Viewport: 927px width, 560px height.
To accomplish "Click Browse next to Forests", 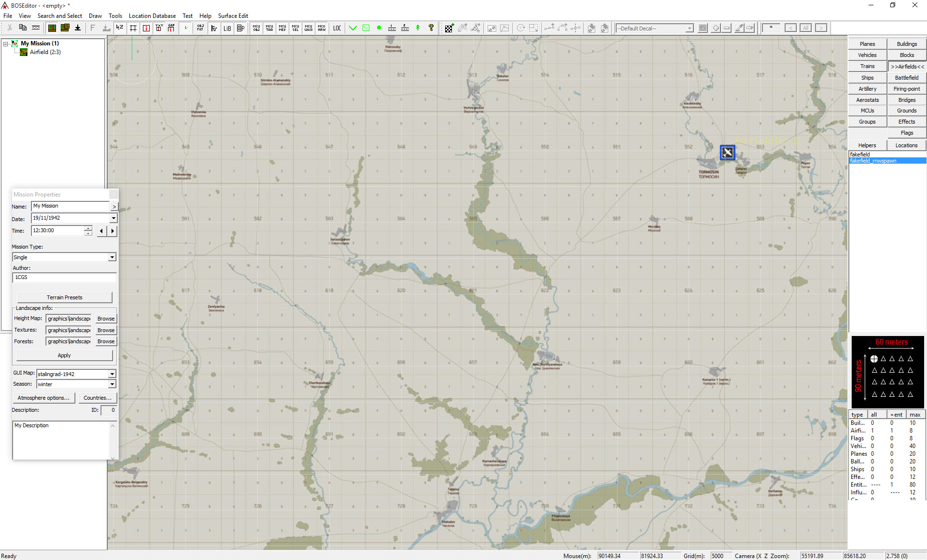I will click(x=106, y=341).
